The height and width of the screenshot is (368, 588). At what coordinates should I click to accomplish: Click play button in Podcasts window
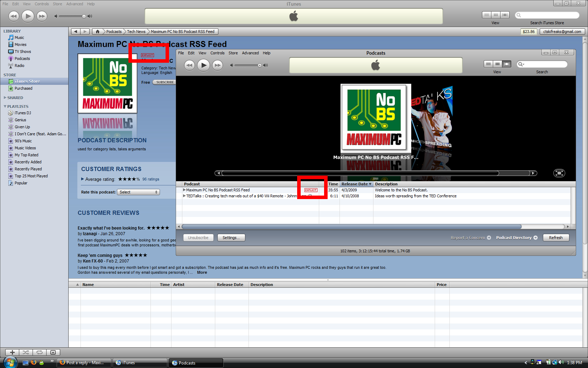[204, 65]
